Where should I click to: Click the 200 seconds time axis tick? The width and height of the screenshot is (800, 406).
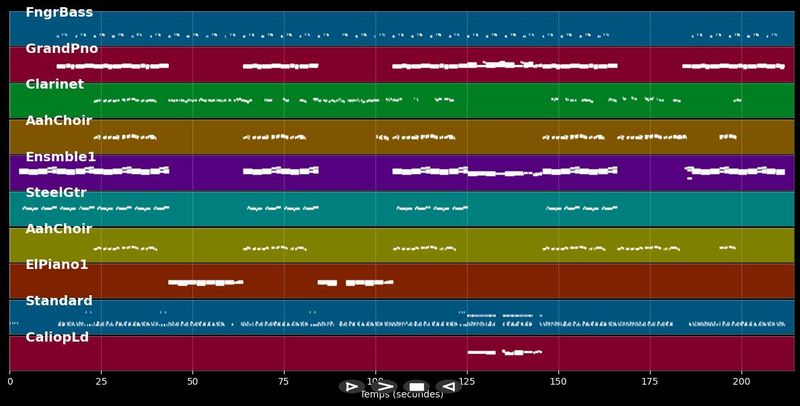(741, 381)
